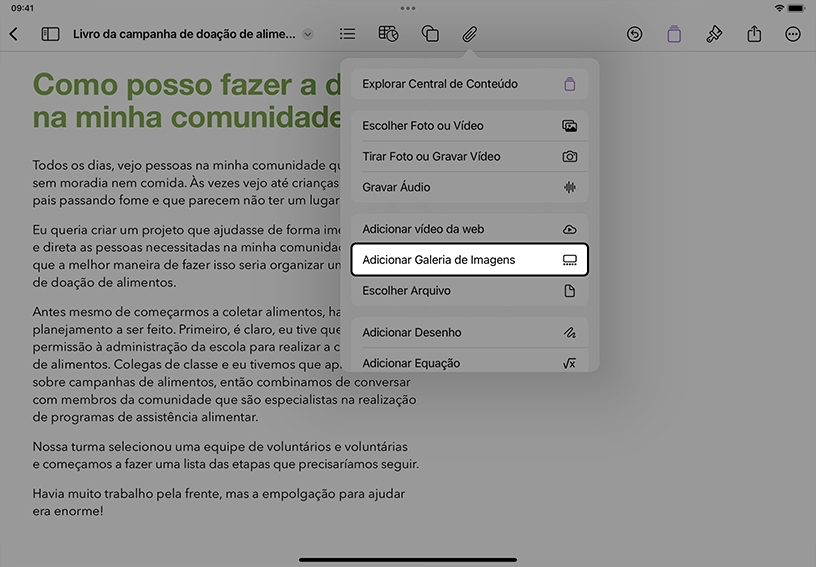The image size is (816, 567).
Task: Click the undo circular arrow icon
Action: [x=634, y=34]
